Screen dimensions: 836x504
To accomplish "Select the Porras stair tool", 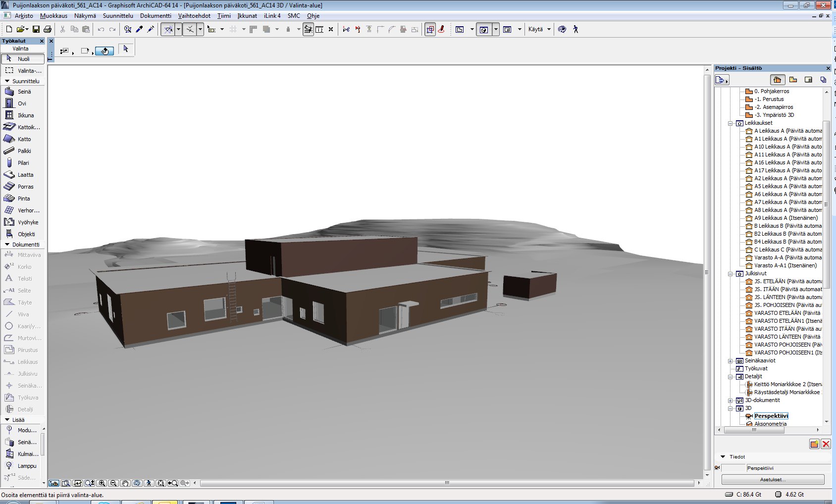I will (22, 187).
